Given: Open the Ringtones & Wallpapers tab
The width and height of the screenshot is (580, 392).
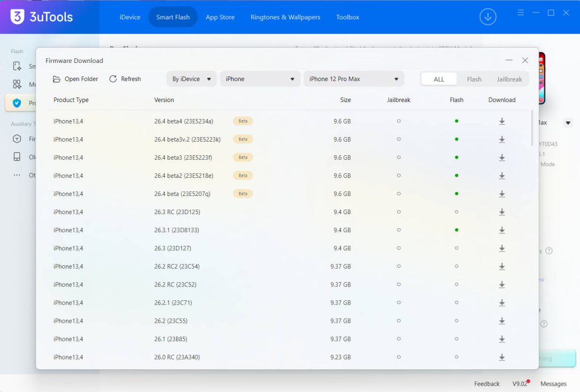Looking at the screenshot, I should point(285,17).
